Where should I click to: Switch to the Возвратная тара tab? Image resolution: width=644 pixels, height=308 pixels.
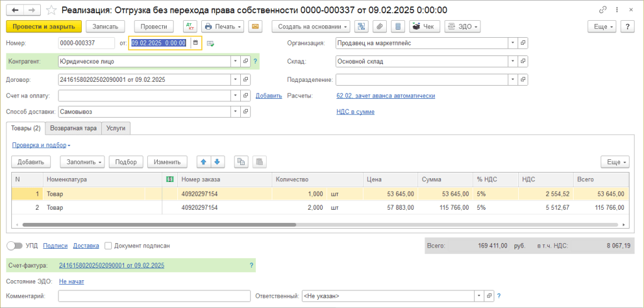74,128
